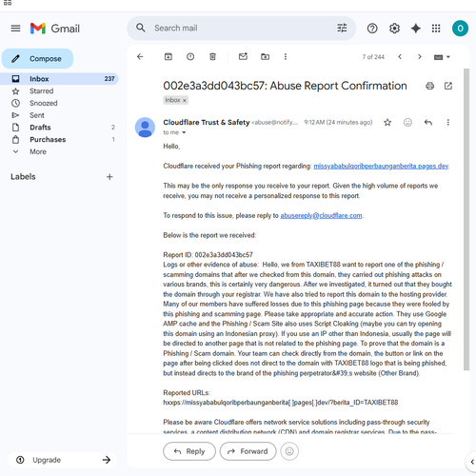
Task: Show the side panel arrow
Action: pyautogui.click(x=472, y=462)
